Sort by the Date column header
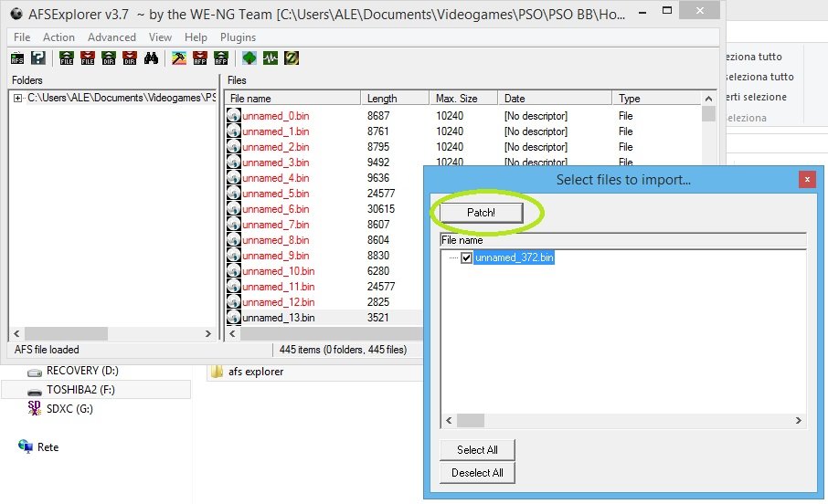 [x=555, y=99]
